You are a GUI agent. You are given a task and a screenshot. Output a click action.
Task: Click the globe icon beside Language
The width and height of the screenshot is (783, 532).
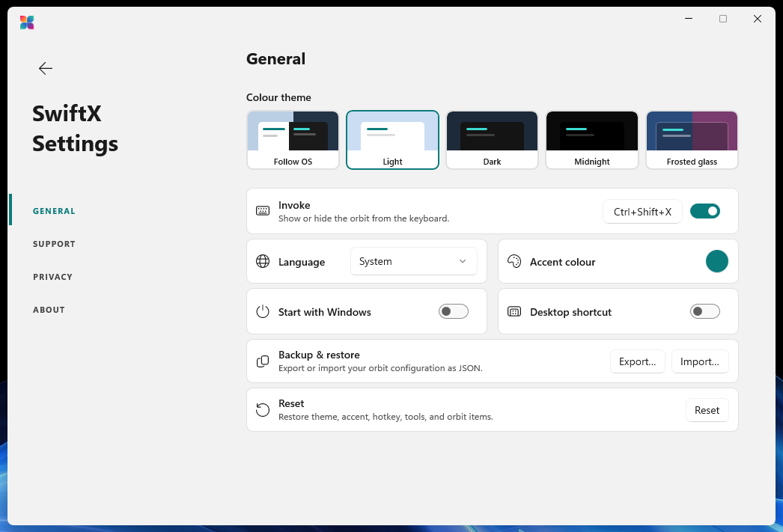tap(263, 261)
